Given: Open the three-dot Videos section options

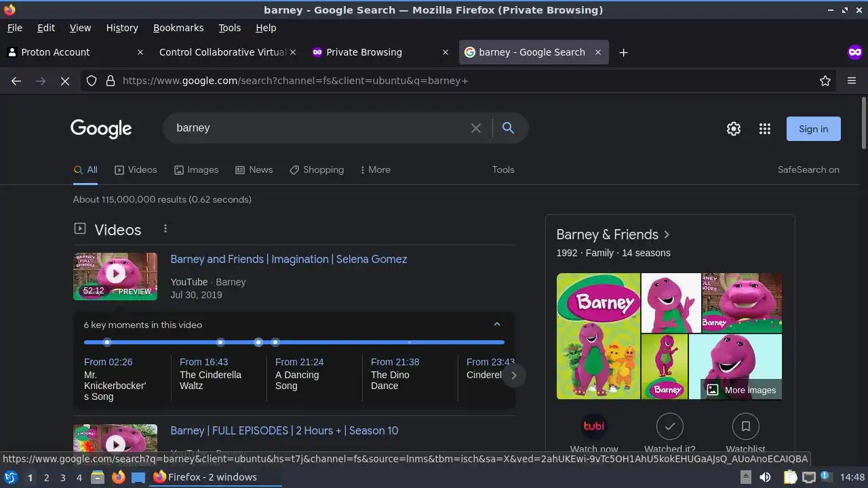Looking at the screenshot, I should [x=165, y=229].
